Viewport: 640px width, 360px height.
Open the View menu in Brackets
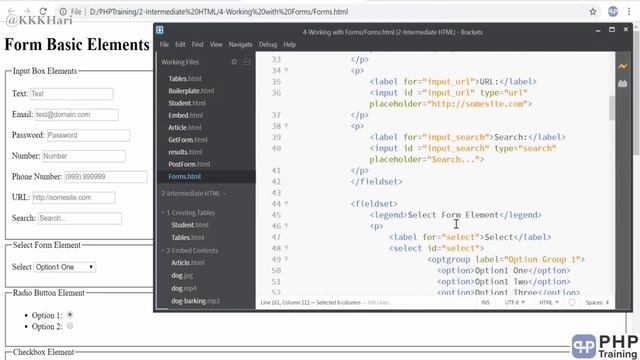[216, 44]
